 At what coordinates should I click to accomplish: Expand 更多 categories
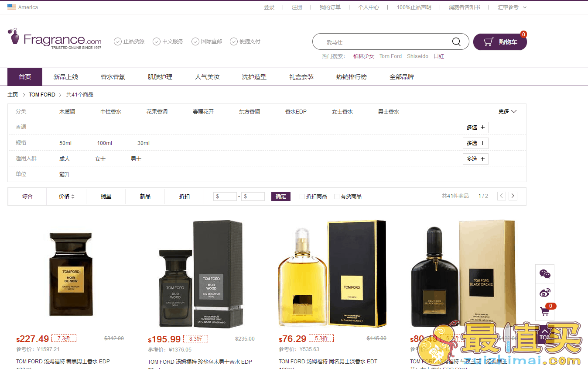pyautogui.click(x=508, y=111)
